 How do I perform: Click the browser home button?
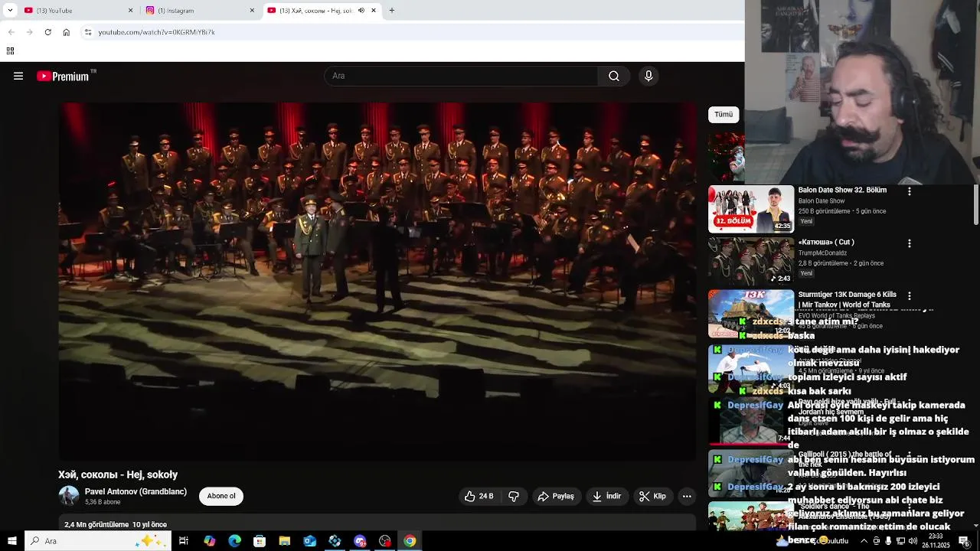[x=67, y=32]
